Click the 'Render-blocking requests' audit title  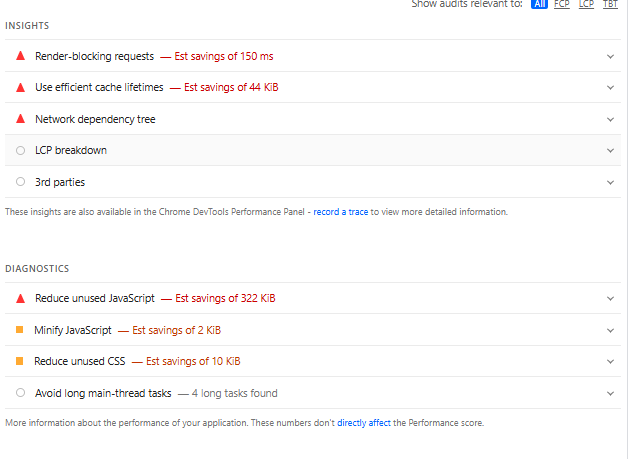[95, 56]
